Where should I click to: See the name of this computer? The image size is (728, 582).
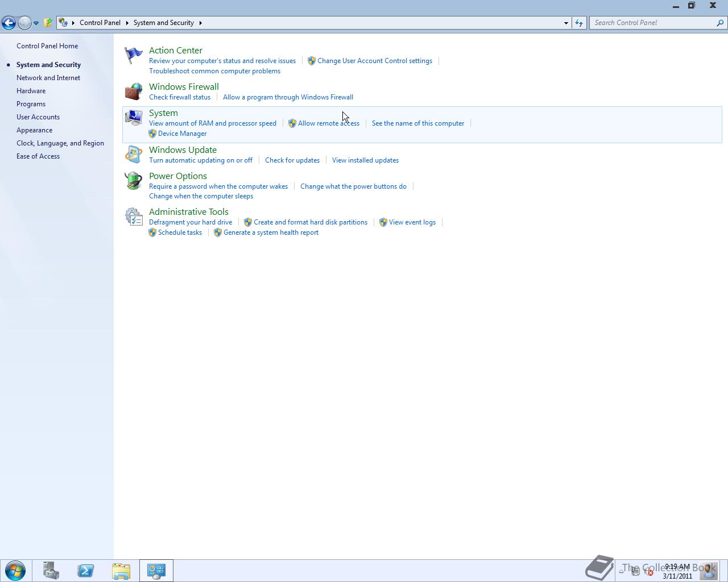[x=418, y=123]
